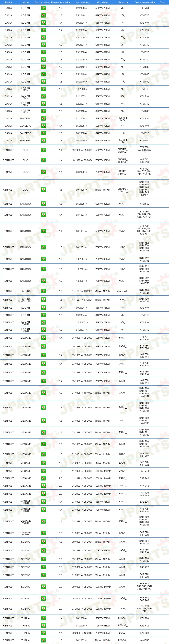Select the production date 11.2008 ->
Image resolution: width=169 pixels, height=644 pixels.
click(82, 89)
